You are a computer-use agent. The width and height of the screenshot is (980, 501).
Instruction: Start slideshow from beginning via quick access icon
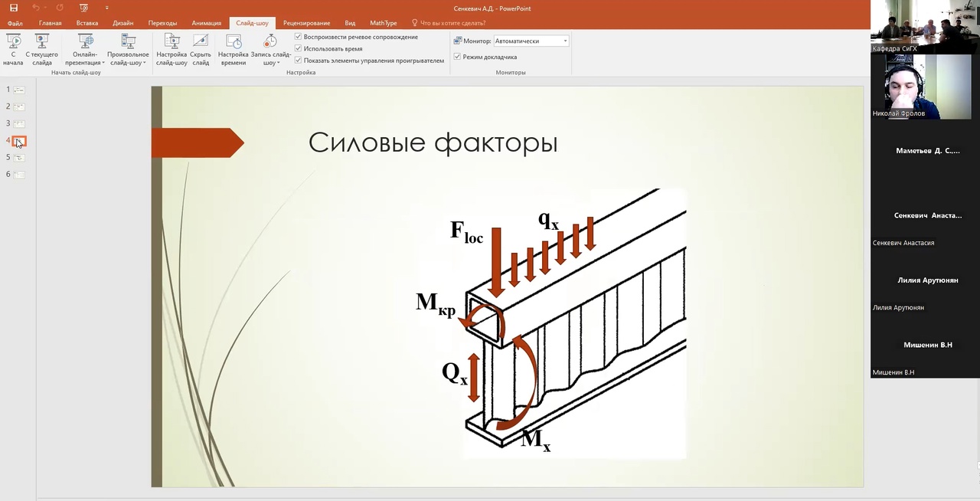pyautogui.click(x=83, y=8)
